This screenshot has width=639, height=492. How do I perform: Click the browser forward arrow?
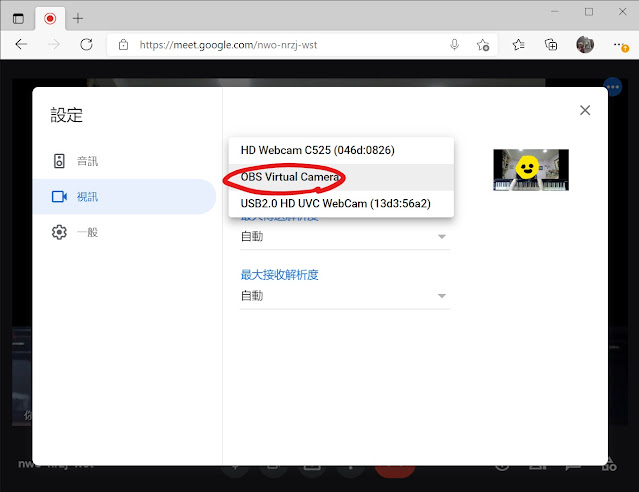click(x=53, y=44)
